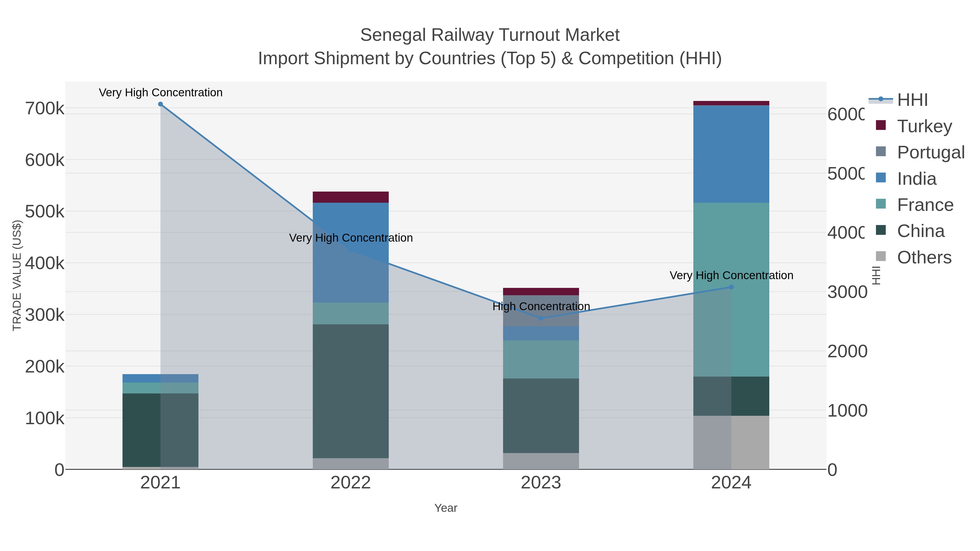The width and height of the screenshot is (980, 551).
Task: Toggle the HHI legend entry
Action: pos(899,100)
